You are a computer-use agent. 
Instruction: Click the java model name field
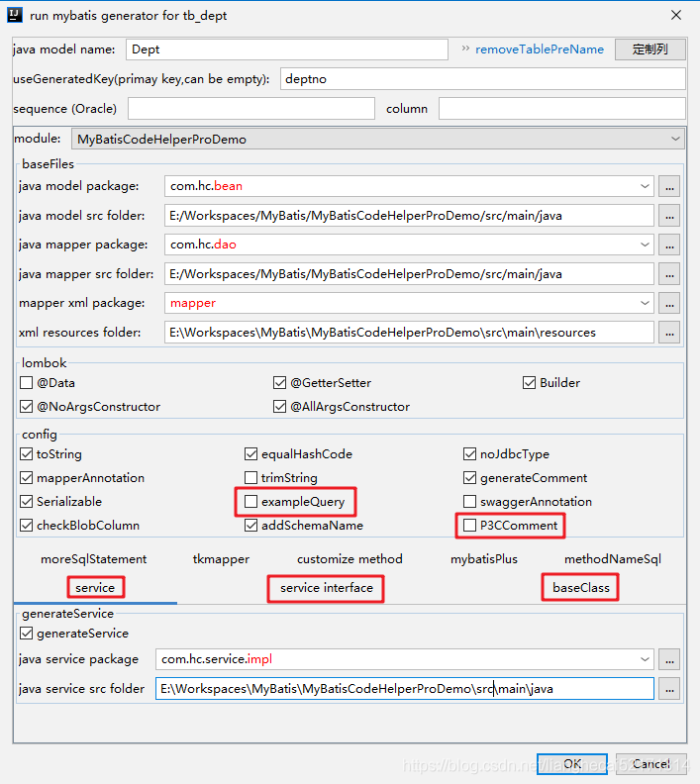(286, 49)
